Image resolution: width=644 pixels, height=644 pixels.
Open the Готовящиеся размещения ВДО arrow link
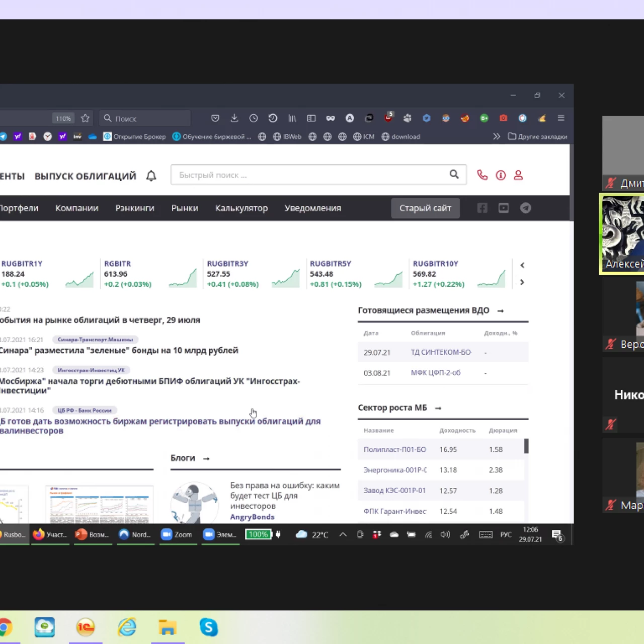click(500, 311)
